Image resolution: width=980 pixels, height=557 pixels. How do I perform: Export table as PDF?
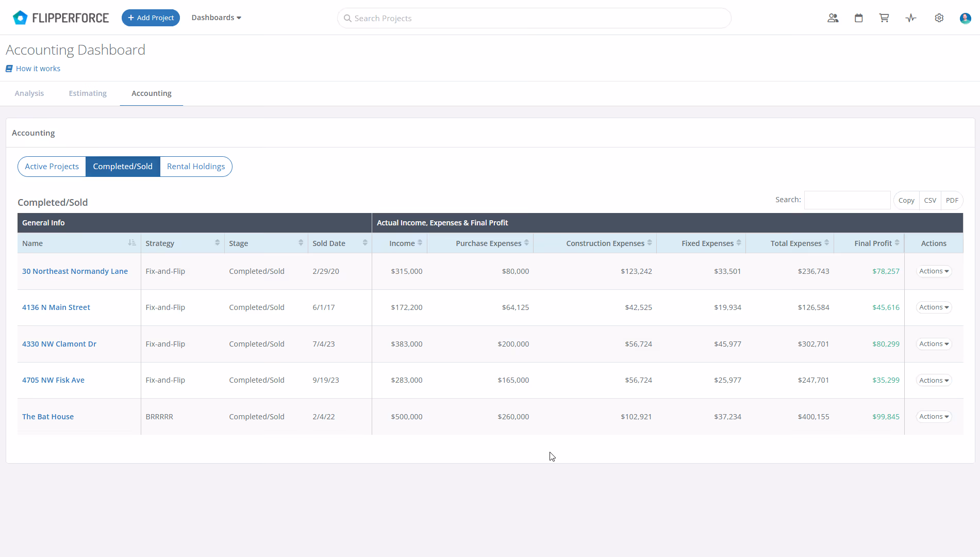click(952, 201)
